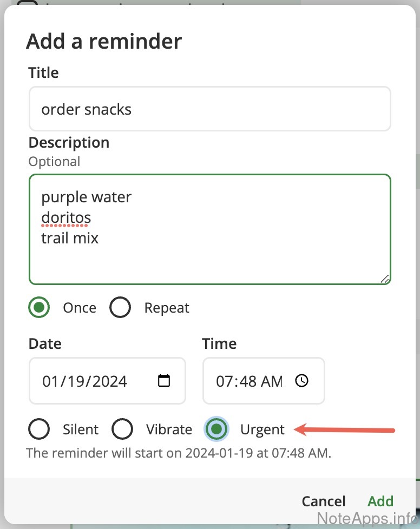Focus the Title field with 'order snacks'

tap(209, 109)
